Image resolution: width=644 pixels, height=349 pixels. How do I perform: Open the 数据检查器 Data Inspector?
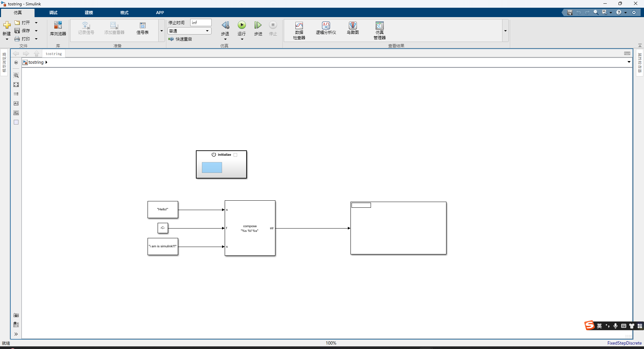tap(299, 31)
